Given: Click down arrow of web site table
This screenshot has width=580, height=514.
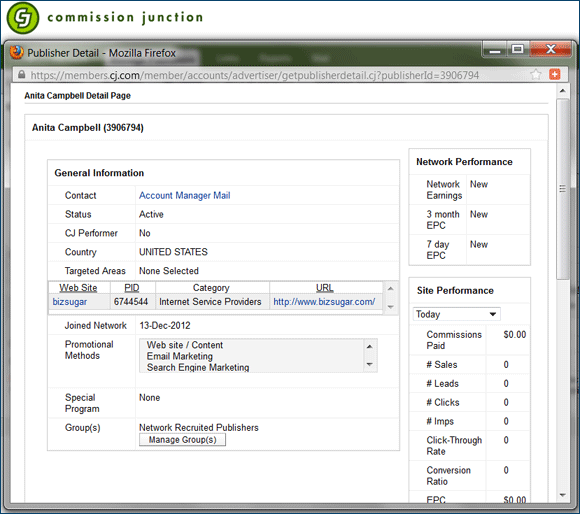Looking at the screenshot, I should click(391, 307).
